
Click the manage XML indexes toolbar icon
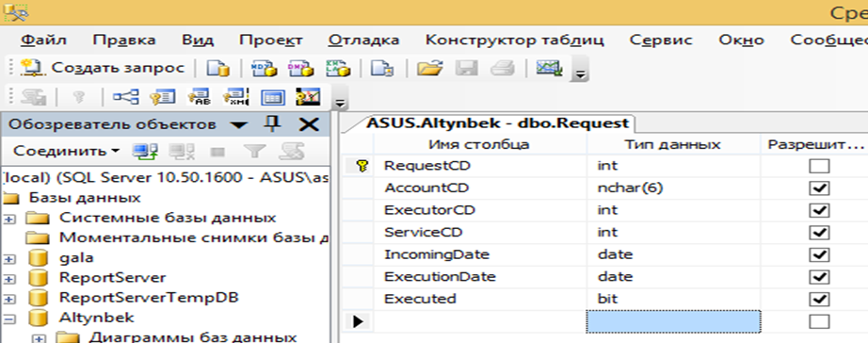[235, 97]
